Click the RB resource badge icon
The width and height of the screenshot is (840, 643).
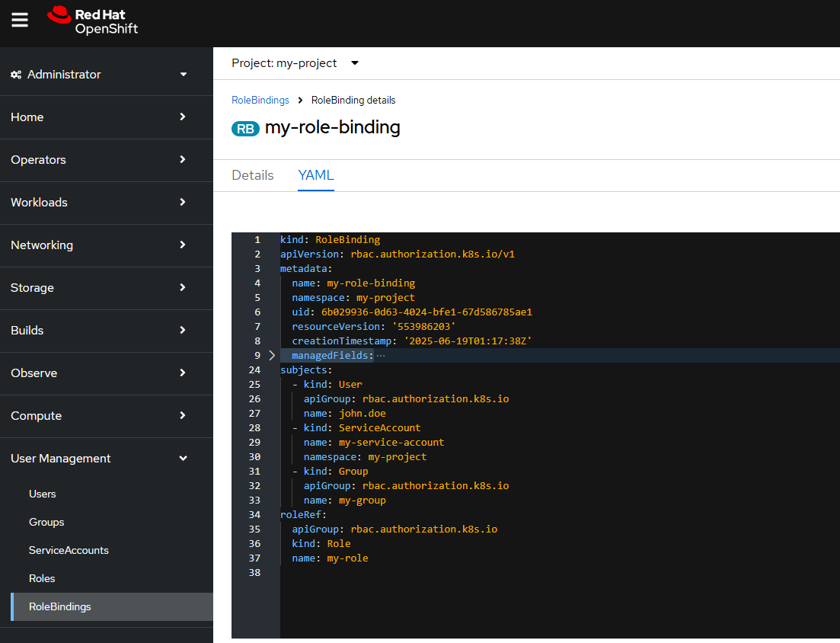tap(245, 129)
